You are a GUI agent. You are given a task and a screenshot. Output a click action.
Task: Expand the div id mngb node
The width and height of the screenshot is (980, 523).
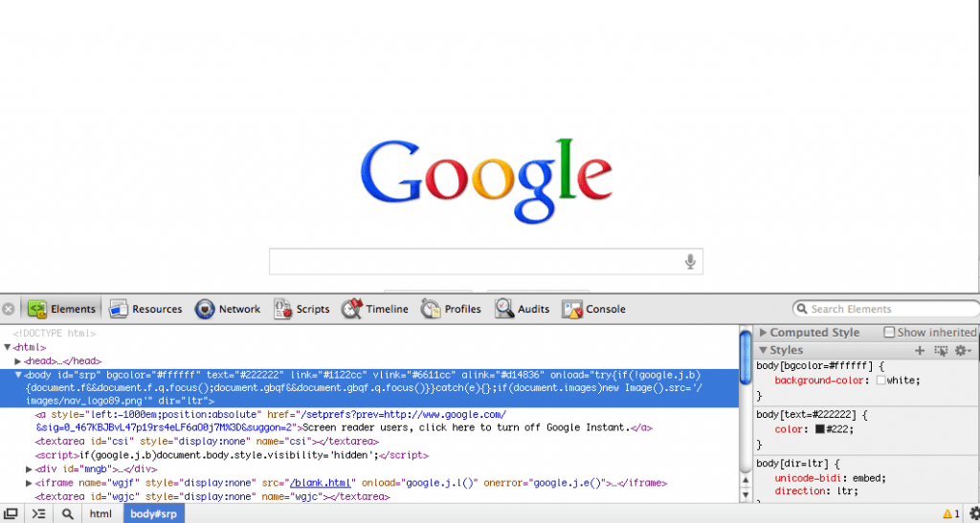(x=29, y=469)
